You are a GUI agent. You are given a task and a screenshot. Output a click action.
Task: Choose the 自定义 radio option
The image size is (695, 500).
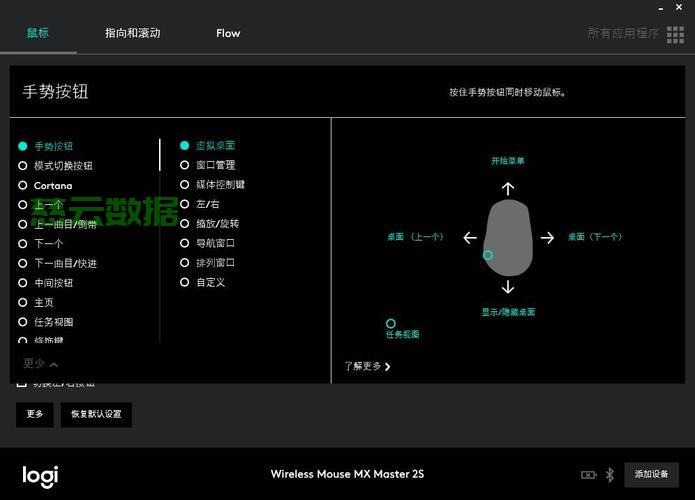185,282
